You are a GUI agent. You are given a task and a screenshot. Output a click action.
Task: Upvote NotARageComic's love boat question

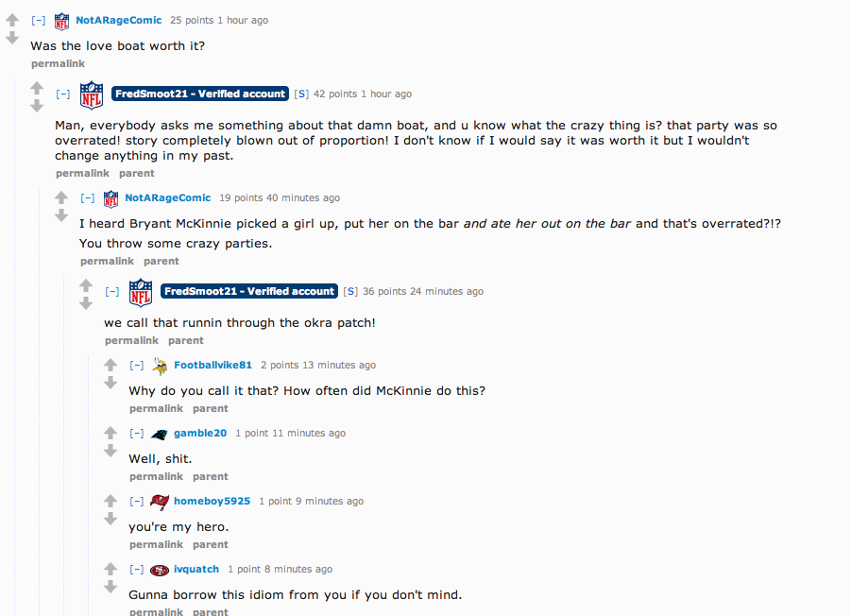12,20
